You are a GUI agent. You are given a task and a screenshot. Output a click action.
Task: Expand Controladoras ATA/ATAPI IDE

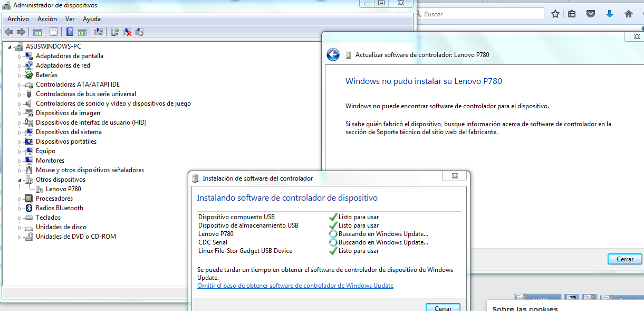click(21, 84)
